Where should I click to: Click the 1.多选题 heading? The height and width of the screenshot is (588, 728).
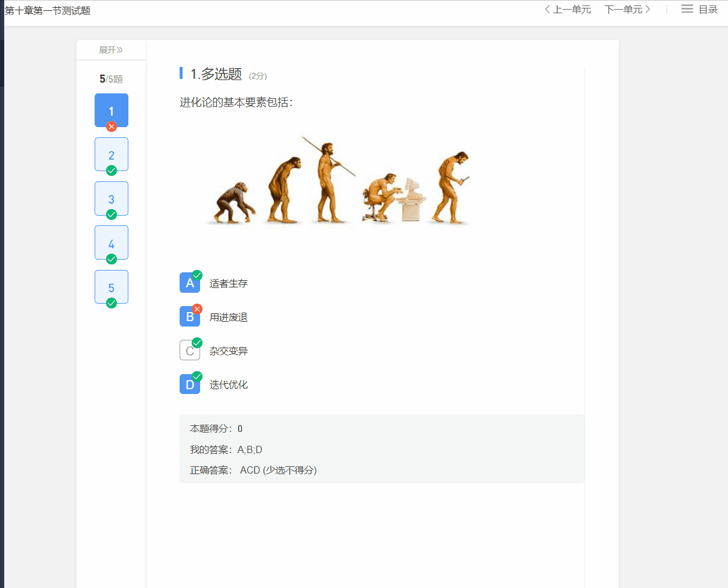click(216, 74)
